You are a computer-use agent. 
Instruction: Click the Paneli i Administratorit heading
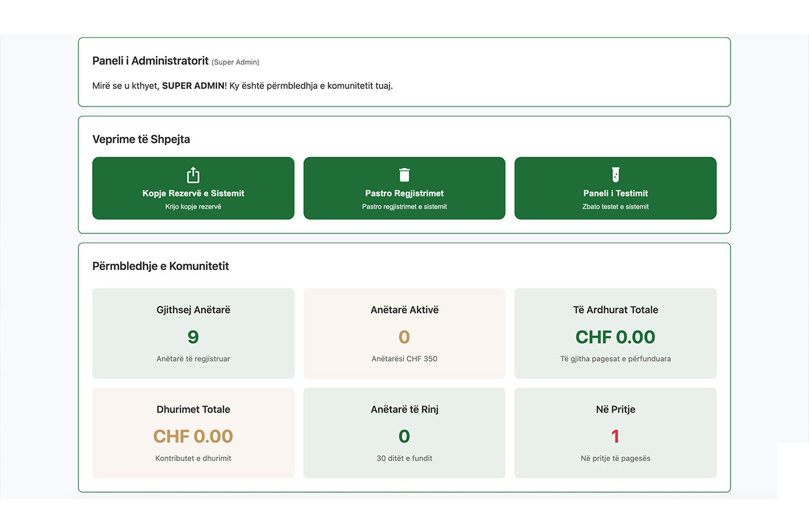(150, 61)
